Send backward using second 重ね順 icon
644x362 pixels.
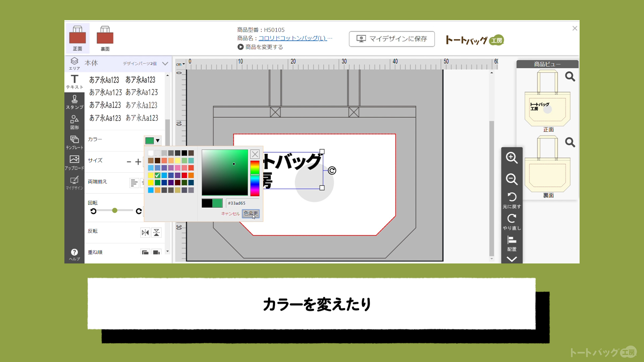click(156, 252)
